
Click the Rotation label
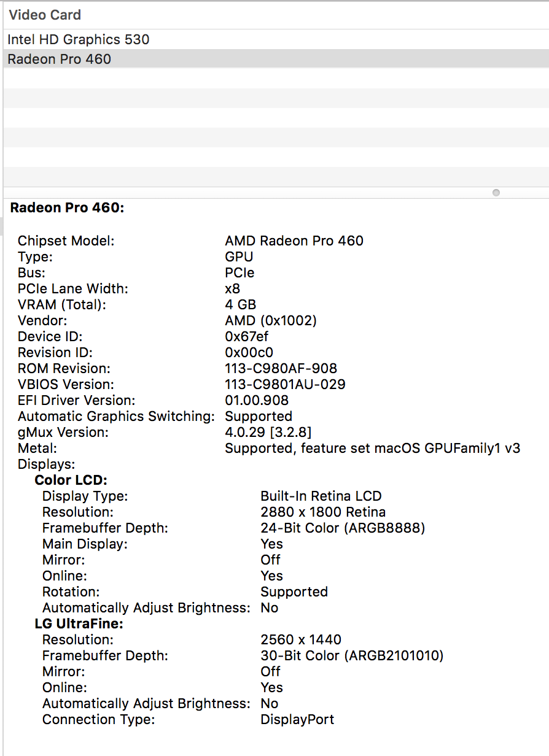click(70, 592)
